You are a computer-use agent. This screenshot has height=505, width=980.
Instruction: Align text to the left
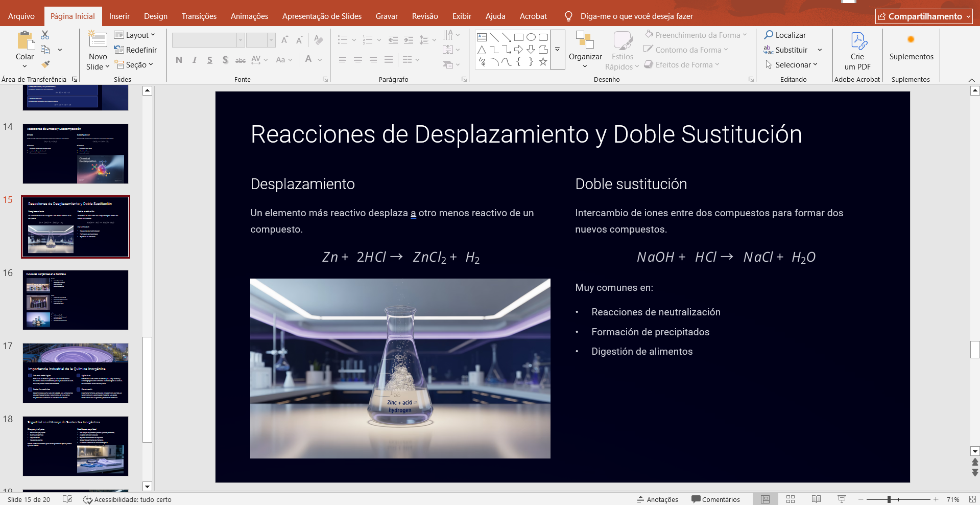(343, 60)
